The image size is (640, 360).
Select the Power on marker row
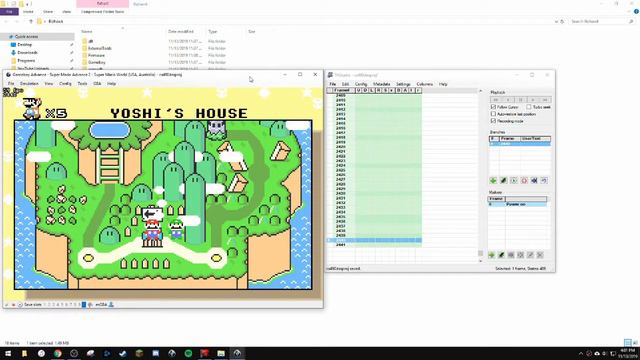(x=517, y=204)
